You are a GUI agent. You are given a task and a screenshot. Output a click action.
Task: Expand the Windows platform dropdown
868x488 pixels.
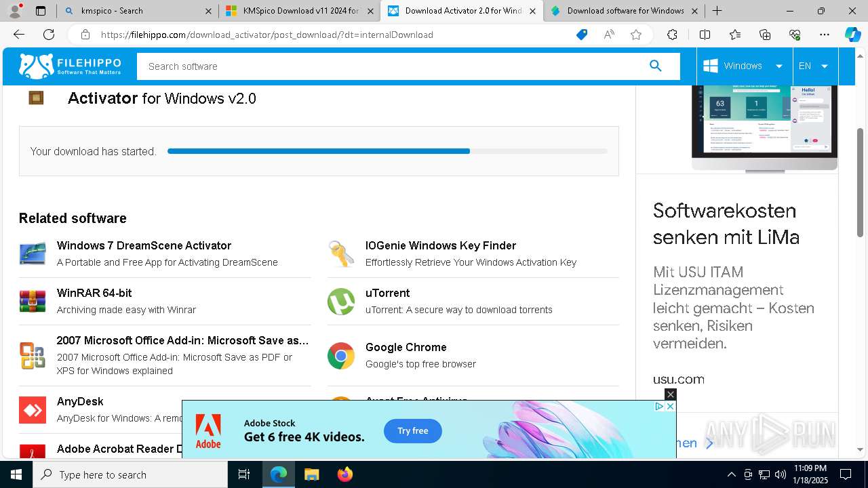(x=744, y=66)
